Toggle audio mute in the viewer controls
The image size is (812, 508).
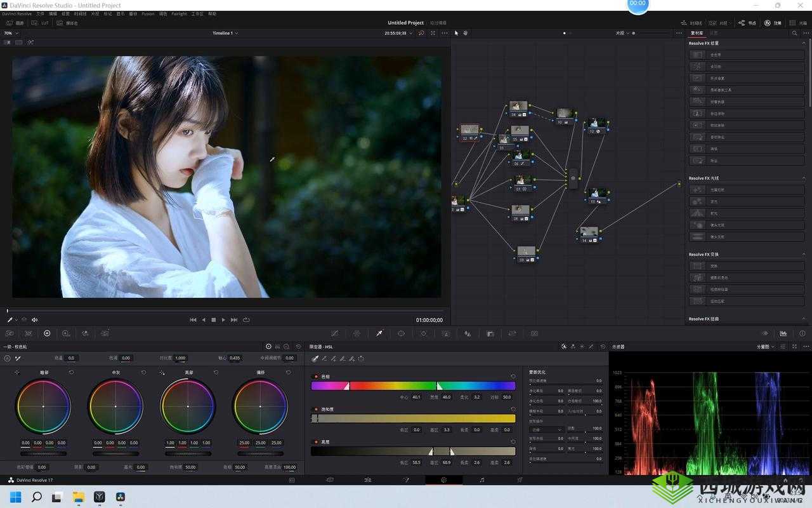click(x=34, y=319)
